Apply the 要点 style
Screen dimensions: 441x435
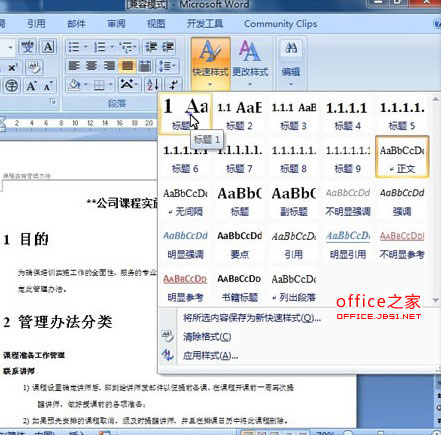click(239, 244)
